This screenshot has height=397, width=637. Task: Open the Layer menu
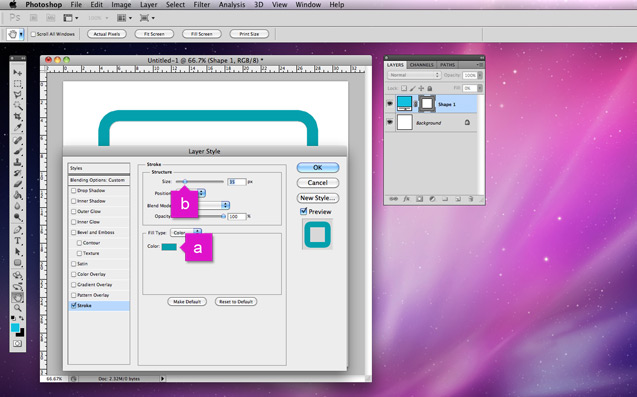pyautogui.click(x=149, y=5)
